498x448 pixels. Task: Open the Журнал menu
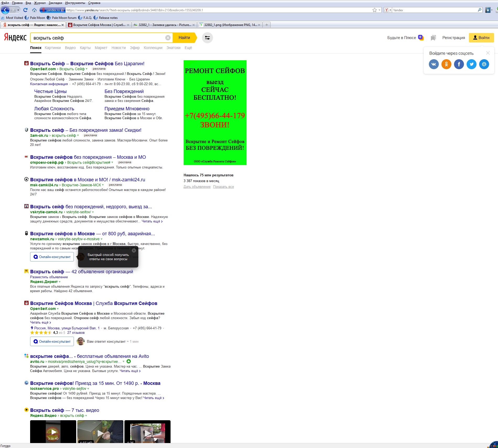[40, 3]
